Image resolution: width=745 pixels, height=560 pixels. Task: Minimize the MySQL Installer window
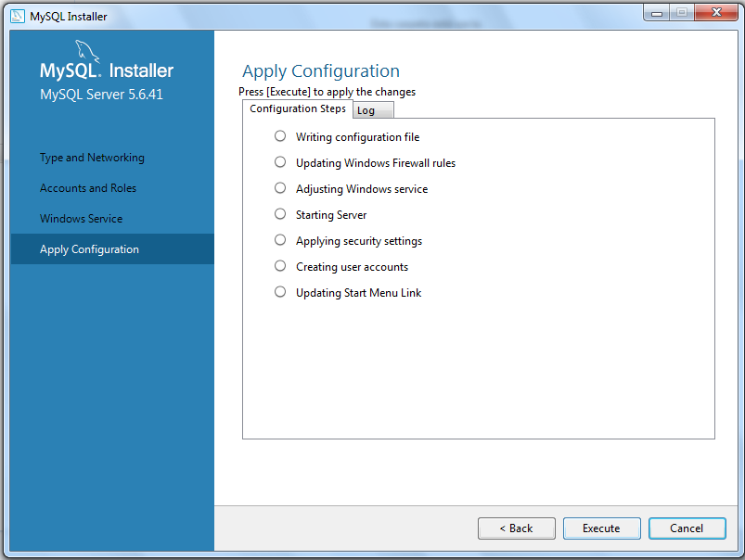point(657,13)
